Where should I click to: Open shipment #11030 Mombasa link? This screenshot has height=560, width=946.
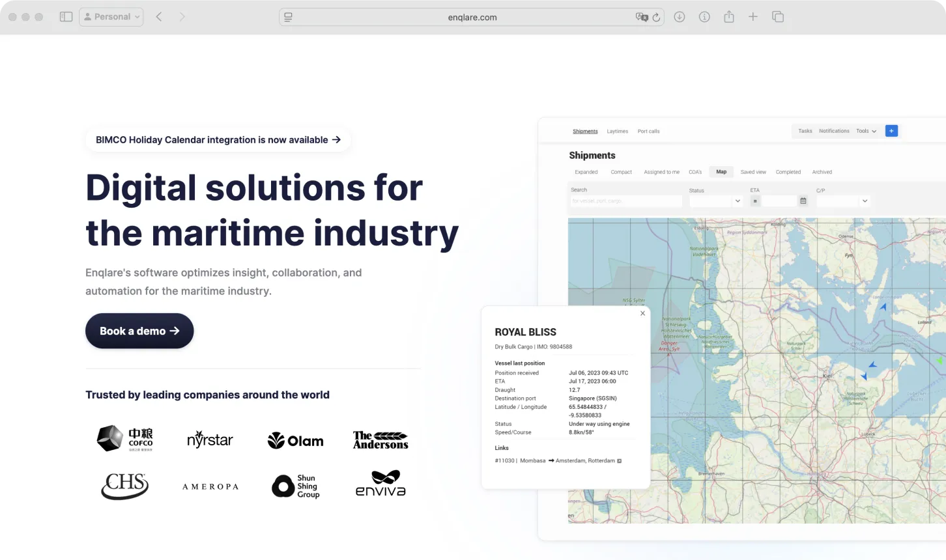[x=558, y=461]
